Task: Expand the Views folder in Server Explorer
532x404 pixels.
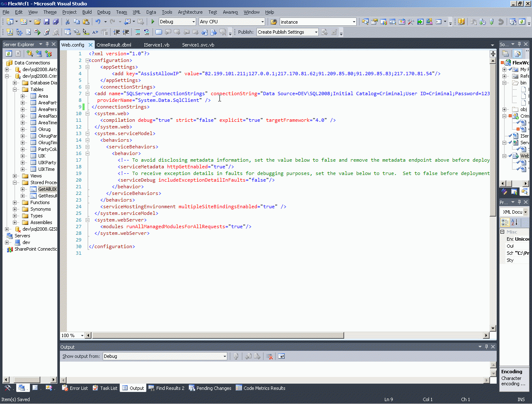Action: [x=15, y=176]
